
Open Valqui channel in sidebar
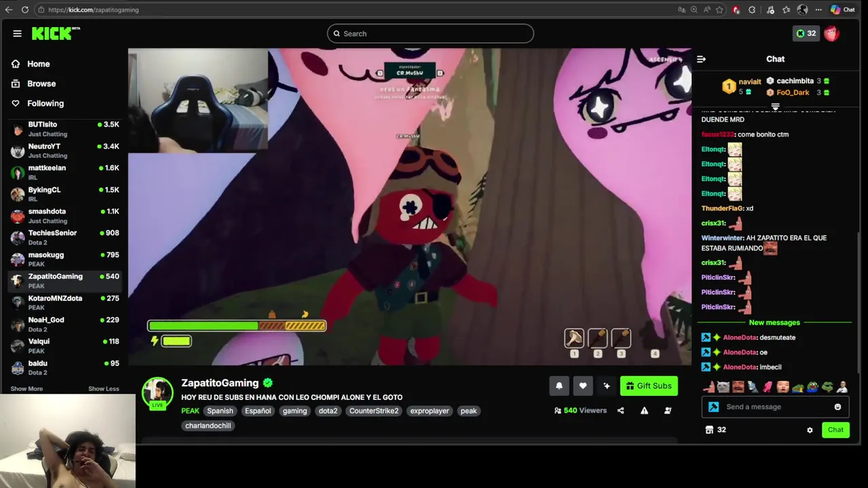(64, 346)
